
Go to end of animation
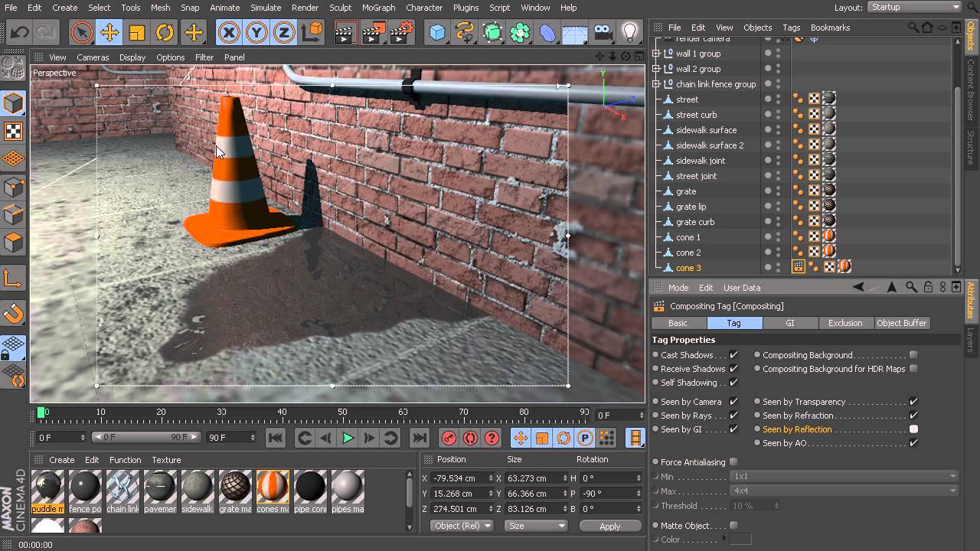pos(419,438)
